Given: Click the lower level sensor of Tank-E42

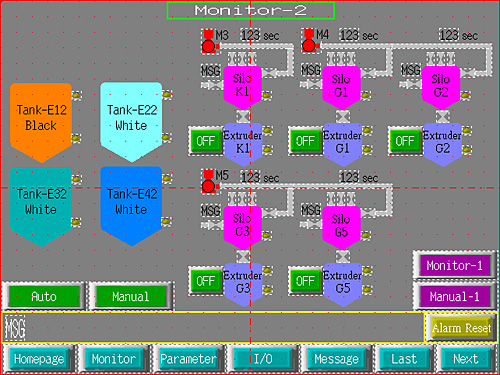Looking at the screenshot, I should pos(167,221).
